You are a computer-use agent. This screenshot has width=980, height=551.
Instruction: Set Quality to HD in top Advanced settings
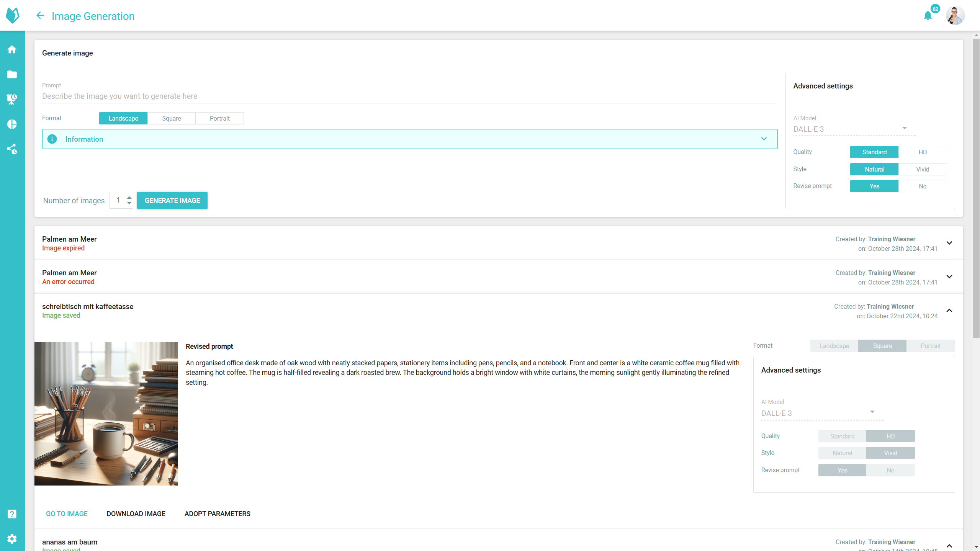click(923, 152)
